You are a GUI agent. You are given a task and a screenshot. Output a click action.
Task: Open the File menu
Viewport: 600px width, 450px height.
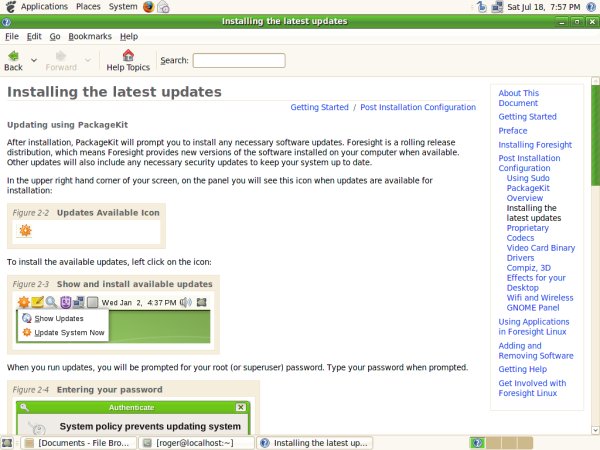pyautogui.click(x=12, y=36)
